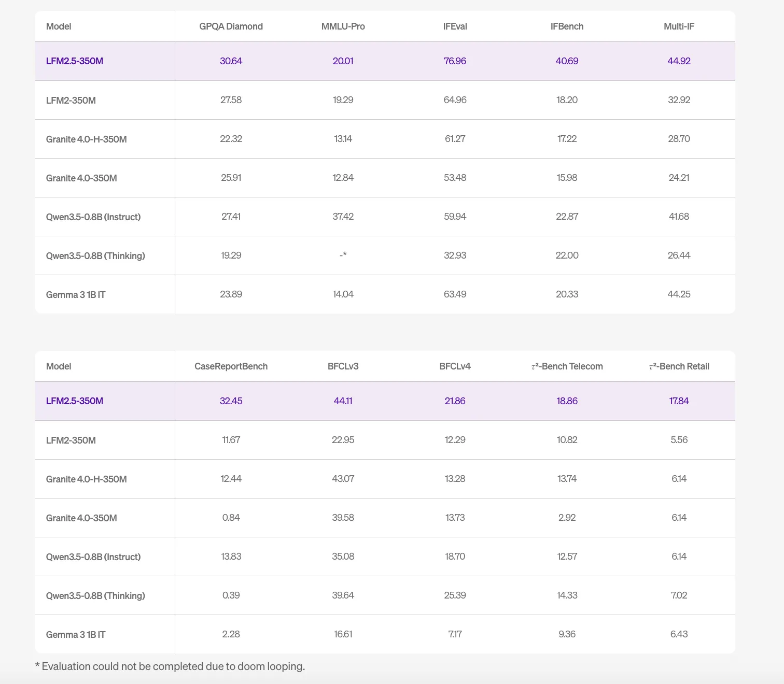
Task: Select the 44.11 BFCLv3 score cell
Action: (343, 401)
